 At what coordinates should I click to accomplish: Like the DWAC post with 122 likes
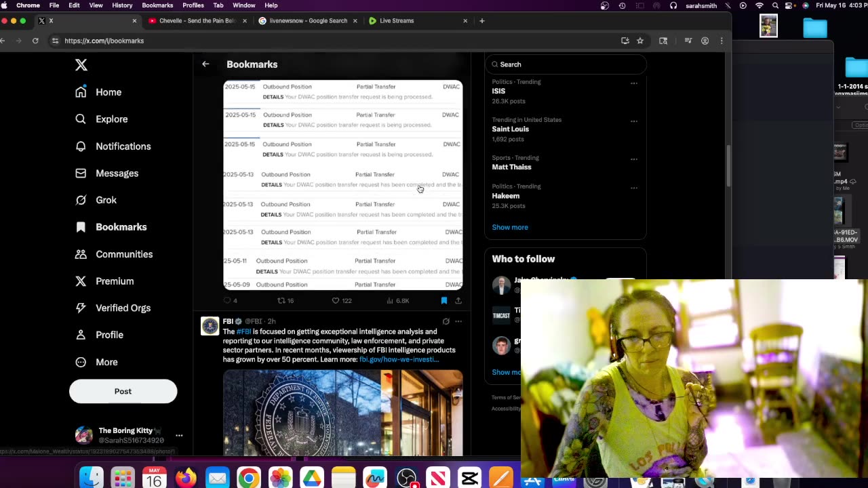tap(342, 300)
